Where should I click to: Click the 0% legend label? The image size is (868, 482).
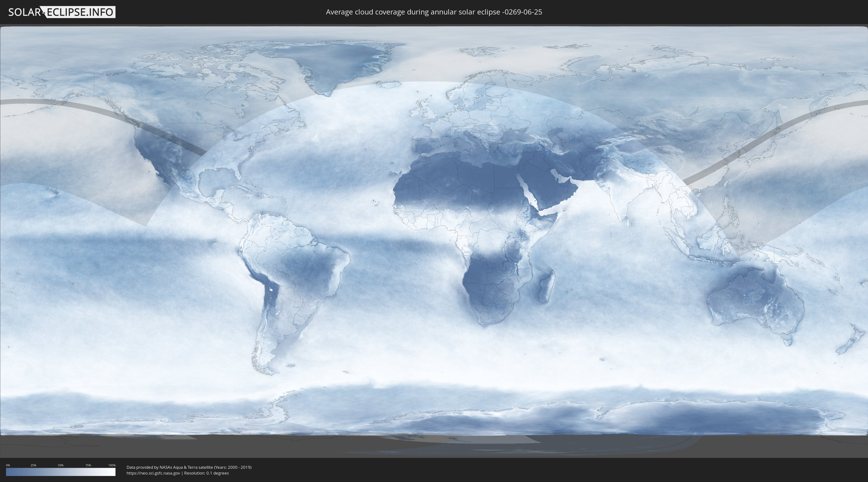click(x=8, y=465)
